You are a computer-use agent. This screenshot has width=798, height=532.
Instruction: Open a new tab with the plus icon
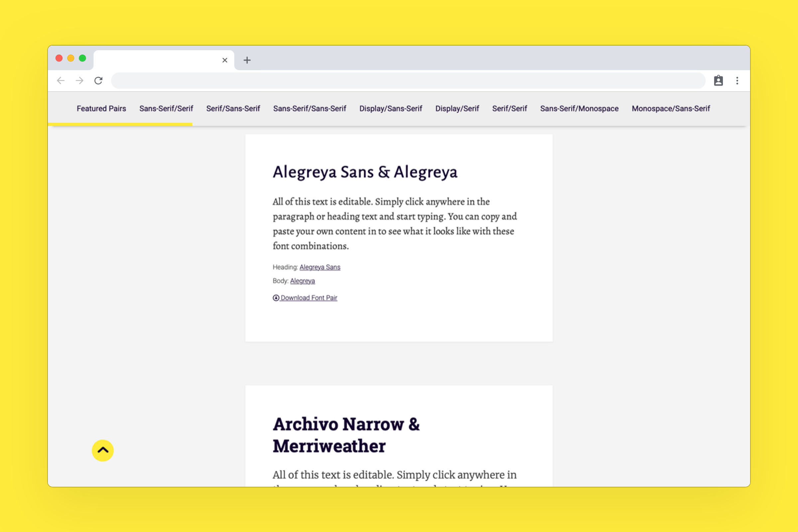coord(247,60)
